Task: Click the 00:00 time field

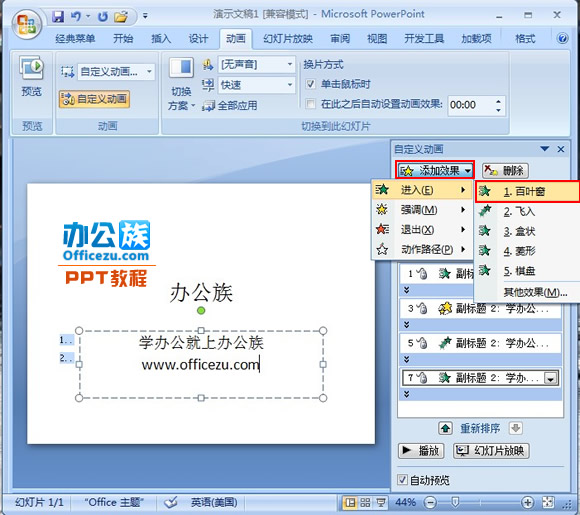Action: coord(470,105)
